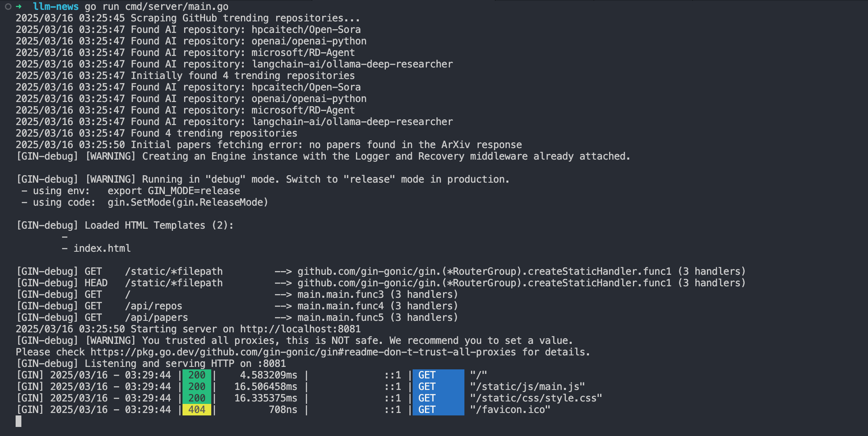The image size is (868, 436).
Task: Click the yellow 404 status badge
Action: (196, 410)
